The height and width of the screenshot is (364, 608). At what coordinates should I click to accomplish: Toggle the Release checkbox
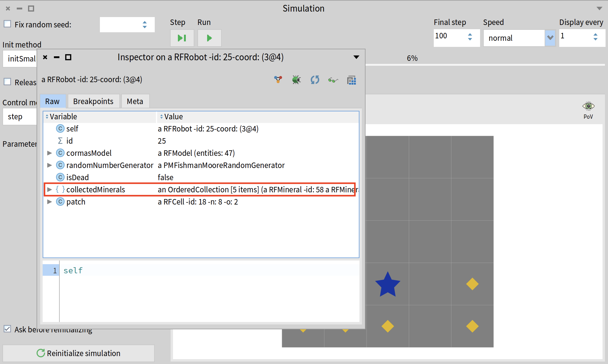point(8,82)
